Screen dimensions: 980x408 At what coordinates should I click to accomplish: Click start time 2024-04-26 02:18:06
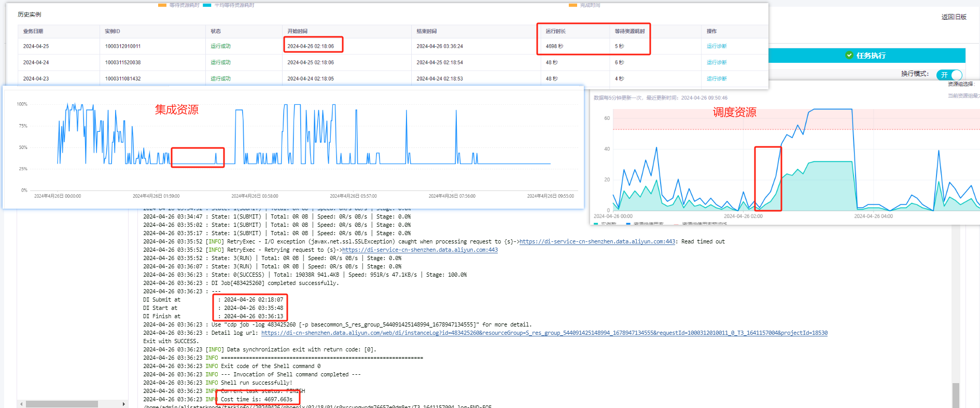311,46
